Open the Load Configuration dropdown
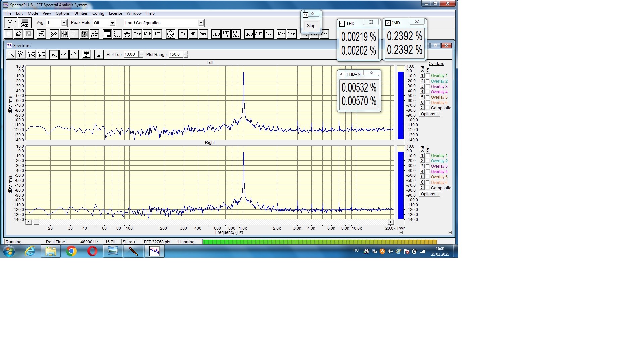 201,23
